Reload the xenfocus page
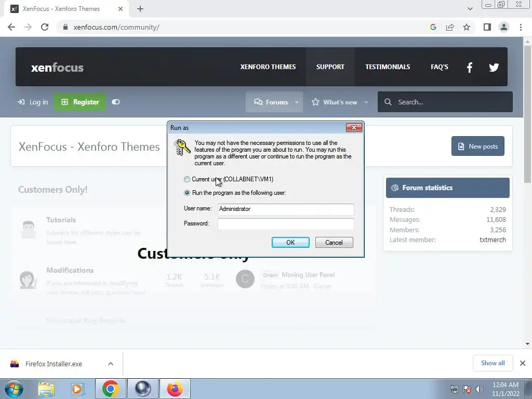This screenshot has height=399, width=532. [45, 27]
